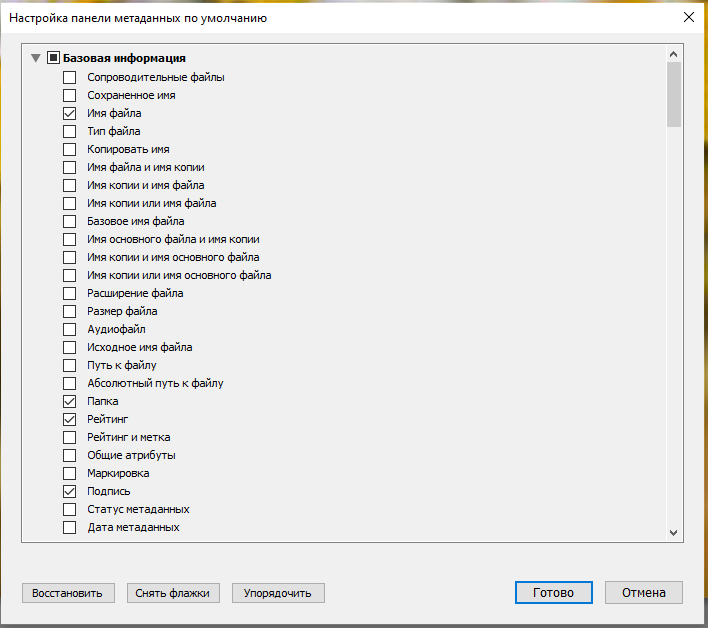
Task: Click the Восстановить button
Action: pyautogui.click(x=68, y=593)
